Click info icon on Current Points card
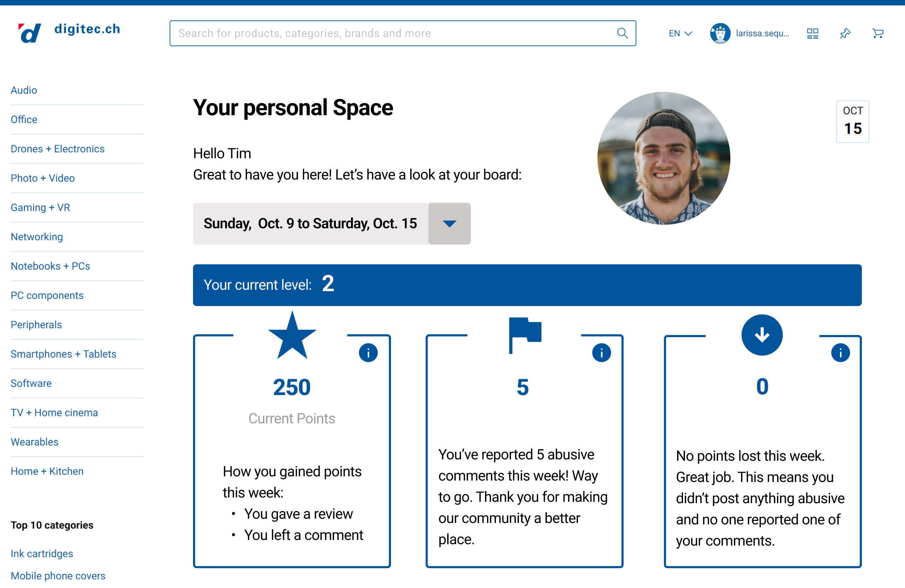Viewport: 905px width, 588px height. (368, 353)
